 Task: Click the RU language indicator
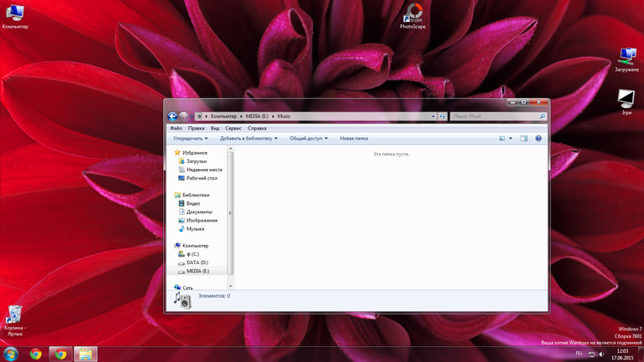coord(579,354)
